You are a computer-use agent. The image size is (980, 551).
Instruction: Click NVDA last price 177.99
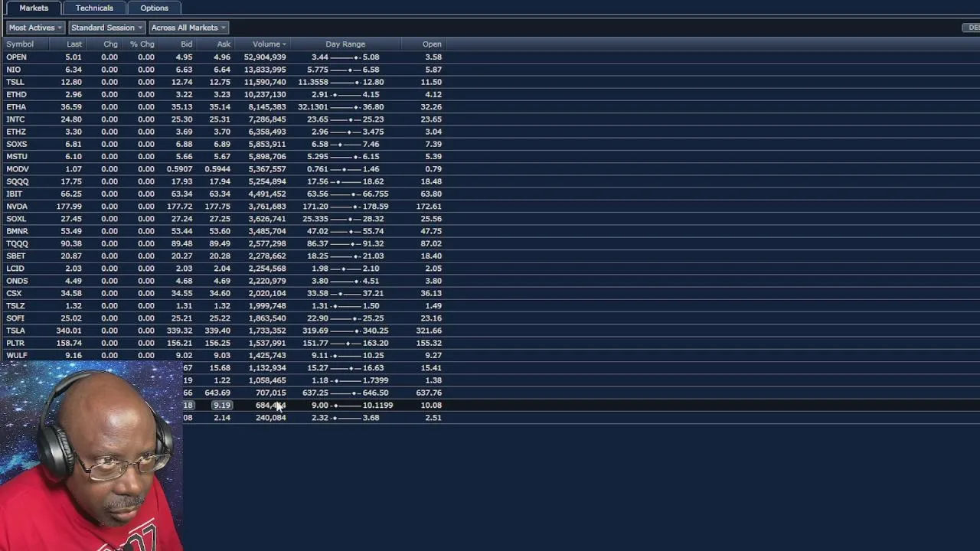pos(69,207)
